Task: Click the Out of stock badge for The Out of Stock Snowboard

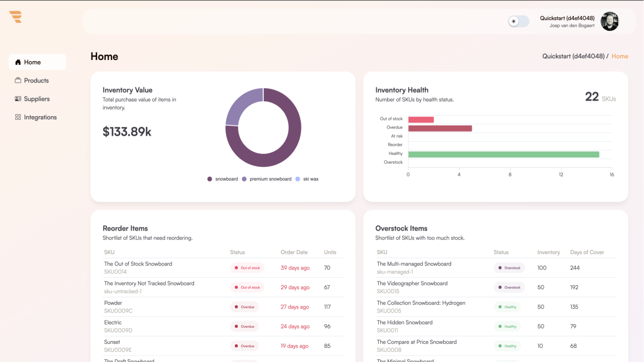Action: click(x=247, y=267)
